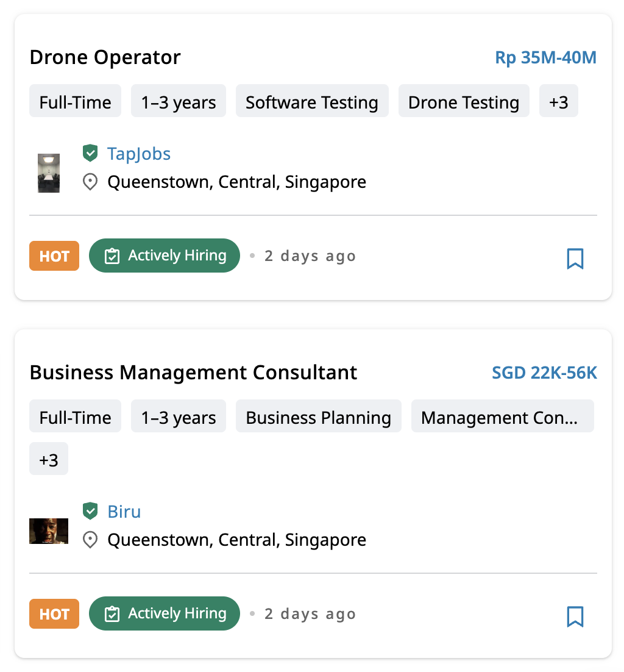Bookmark the Business Management Consultant job
The height and width of the screenshot is (672, 624).
[575, 617]
